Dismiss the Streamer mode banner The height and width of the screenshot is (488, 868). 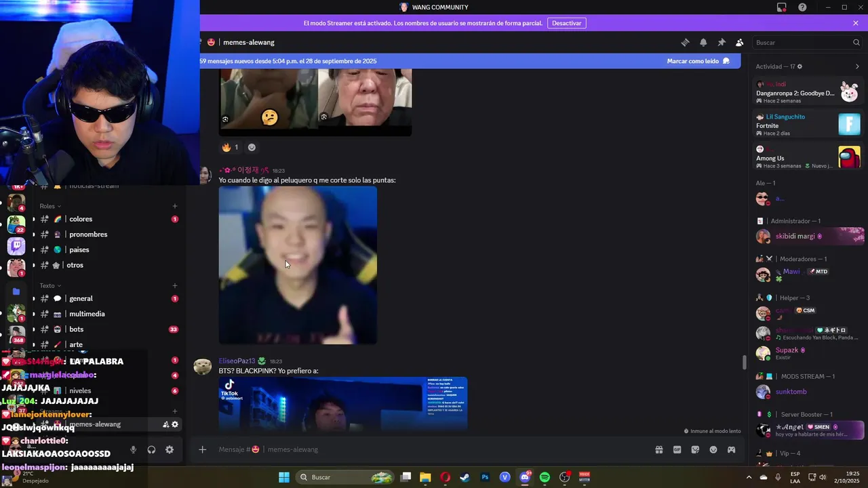(856, 23)
